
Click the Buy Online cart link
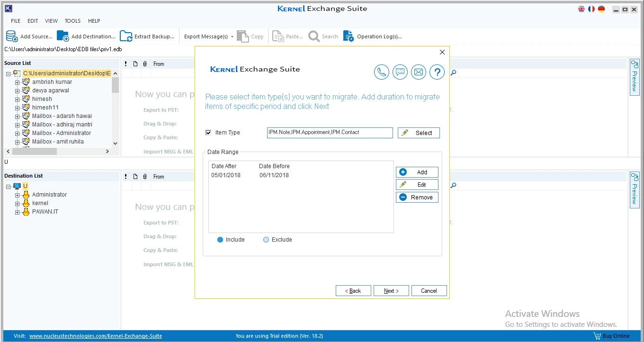612,336
